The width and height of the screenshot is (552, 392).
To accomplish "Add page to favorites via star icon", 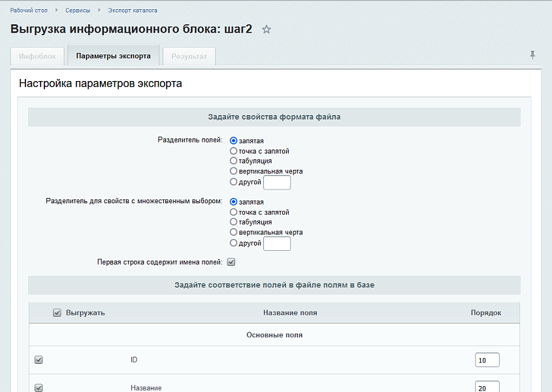I will click(266, 29).
